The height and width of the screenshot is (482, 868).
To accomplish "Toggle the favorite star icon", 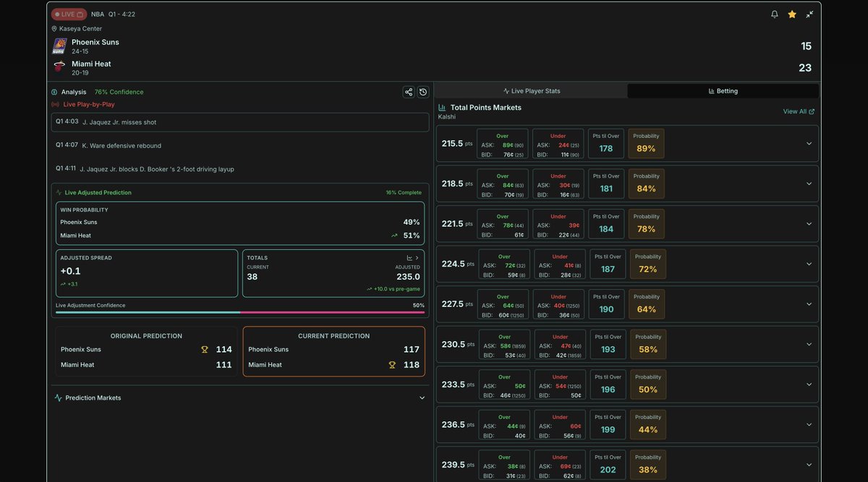I will [792, 14].
